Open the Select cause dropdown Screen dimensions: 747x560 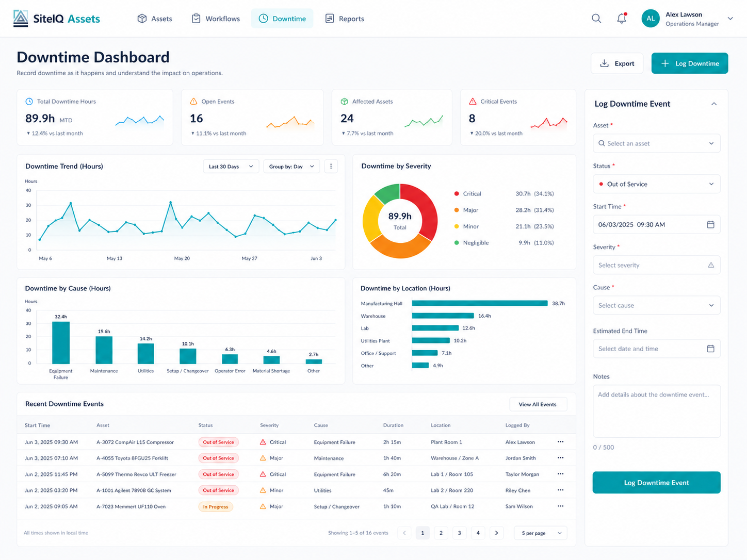tap(656, 305)
